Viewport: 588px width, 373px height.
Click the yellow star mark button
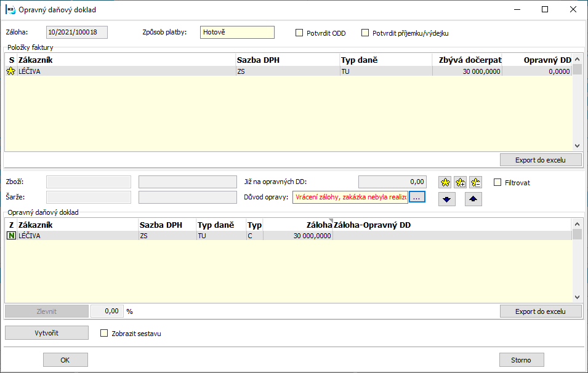[x=445, y=183]
